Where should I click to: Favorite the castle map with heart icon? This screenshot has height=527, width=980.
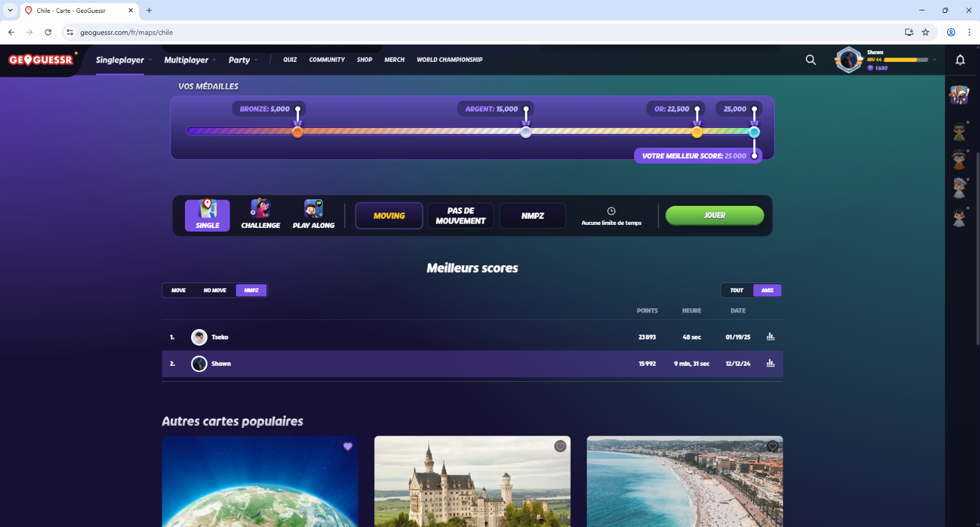tap(560, 446)
